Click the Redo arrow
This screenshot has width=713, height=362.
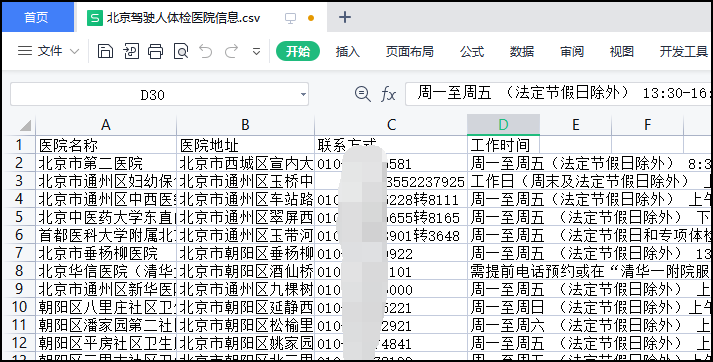[232, 51]
